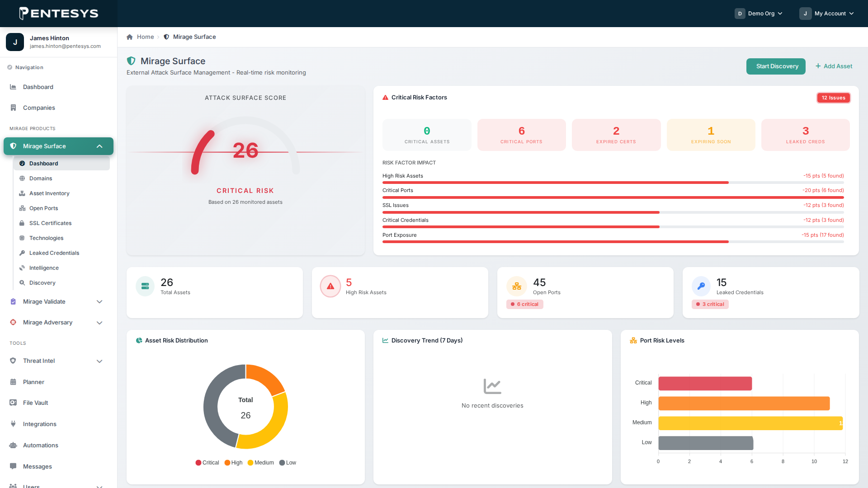Click the SSL Certificates lock icon
This screenshot has height=488, width=868.
tap(22, 223)
